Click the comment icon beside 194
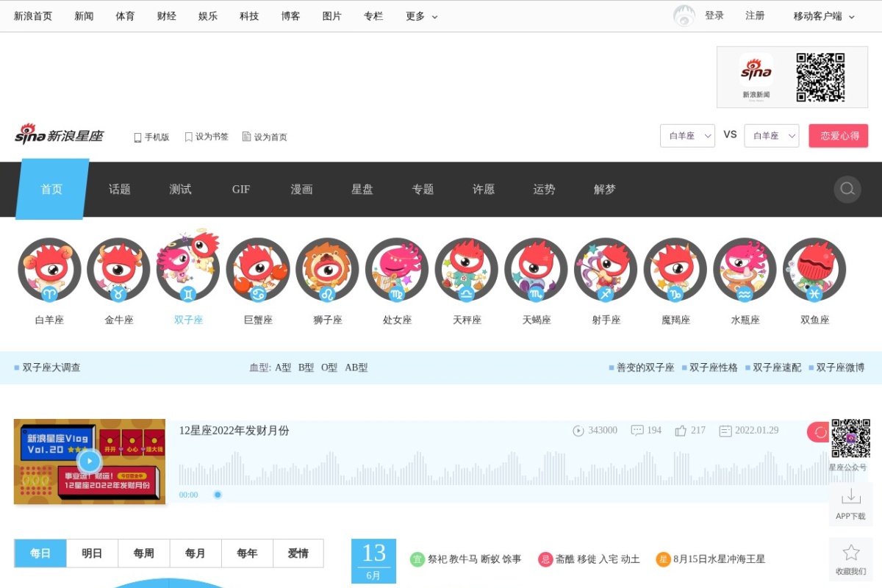882x588 pixels. [637, 431]
